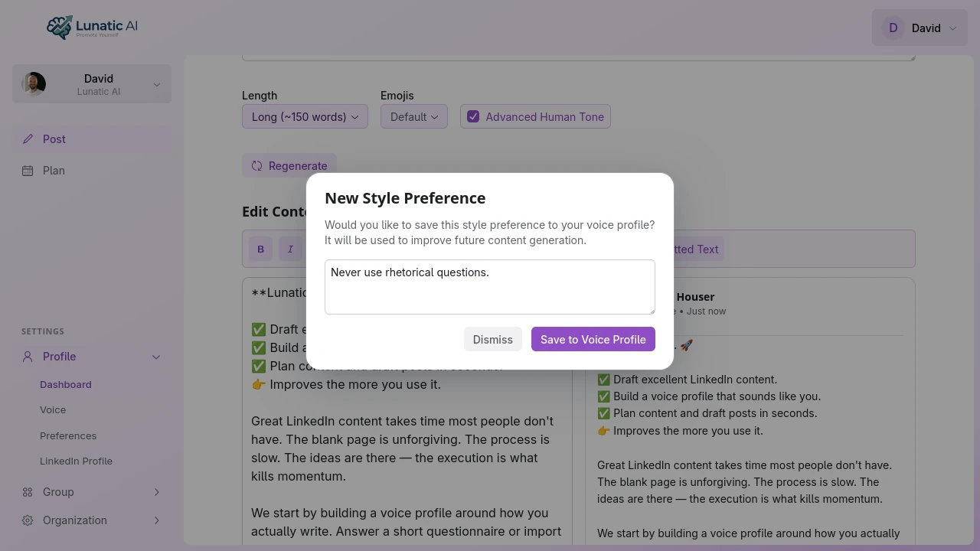This screenshot has height=551, width=980.
Task: Click the Houser name in post preview
Action: [x=695, y=297]
